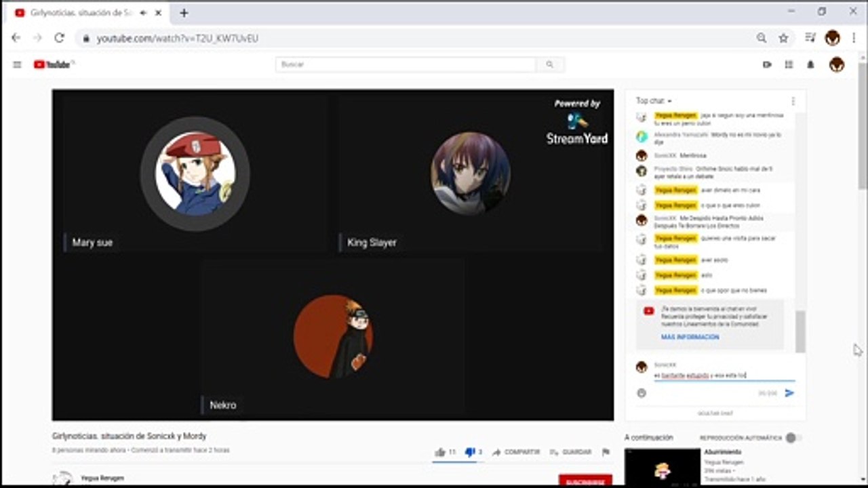Click the chat message "Mentirosa"
This screenshot has width=868, height=488.
click(694, 156)
